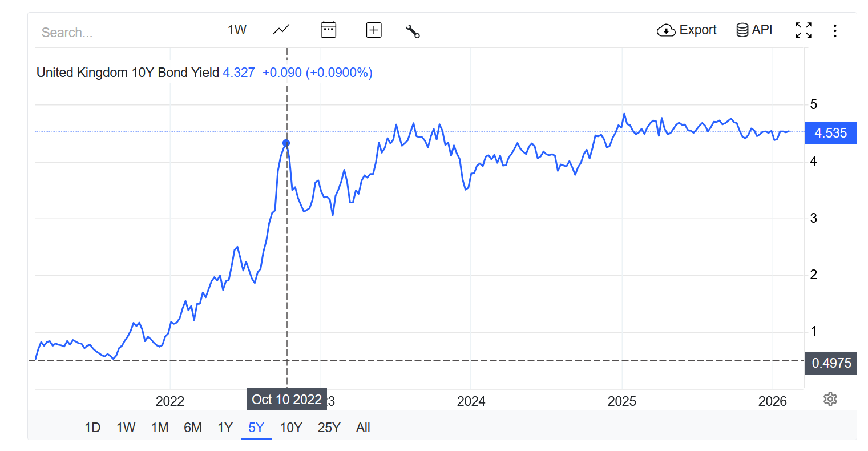Click the Oct 10 2022 data point

point(286,143)
